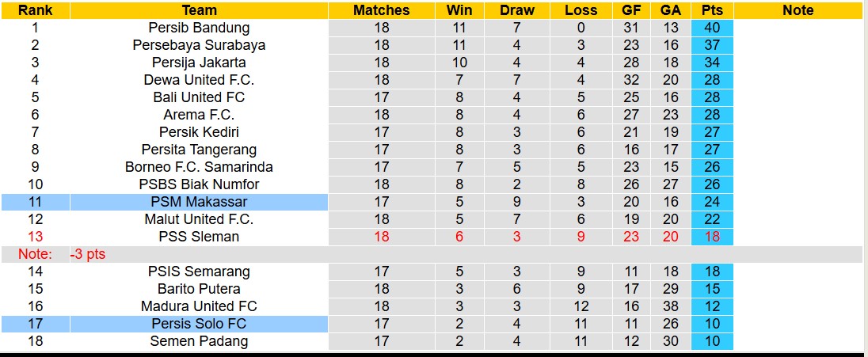
Task: Select PSBS Biak Numfor team name
Action: coord(199,184)
